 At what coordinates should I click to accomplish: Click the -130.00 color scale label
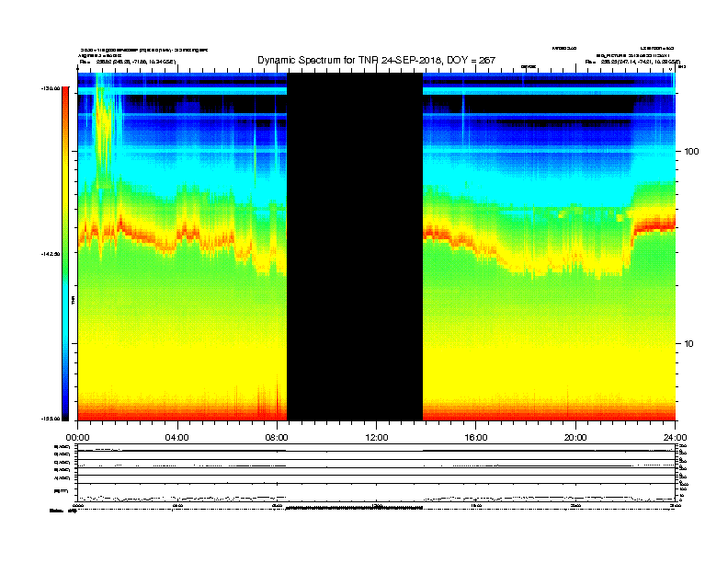tap(51, 88)
